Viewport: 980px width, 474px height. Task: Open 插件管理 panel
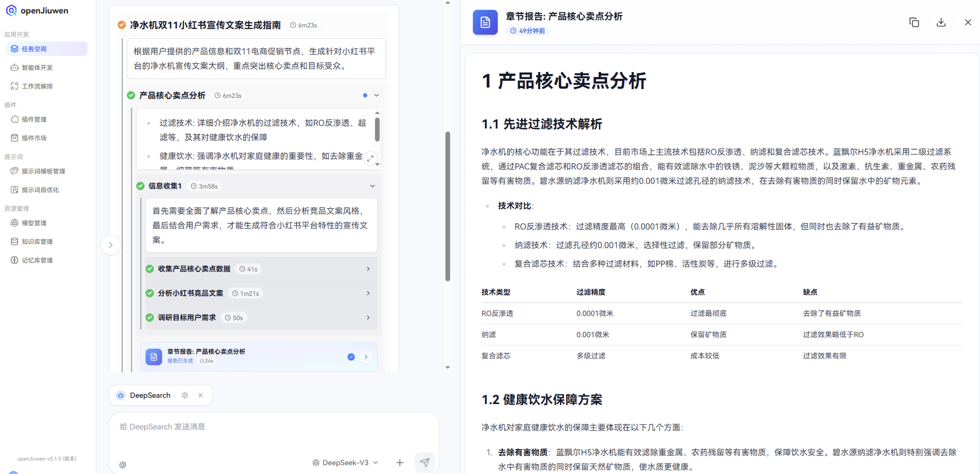[35, 119]
